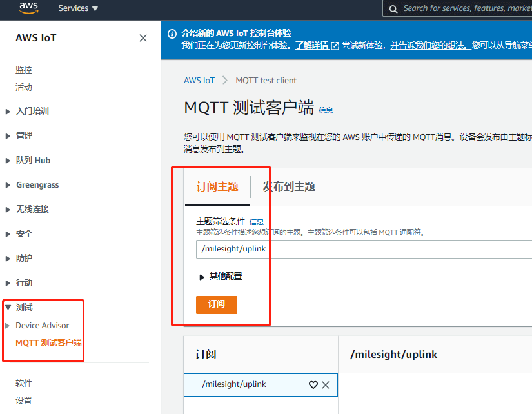Expand the 无线连接 section arrow
Image resolution: width=532 pixels, height=414 pixels.
point(8,210)
